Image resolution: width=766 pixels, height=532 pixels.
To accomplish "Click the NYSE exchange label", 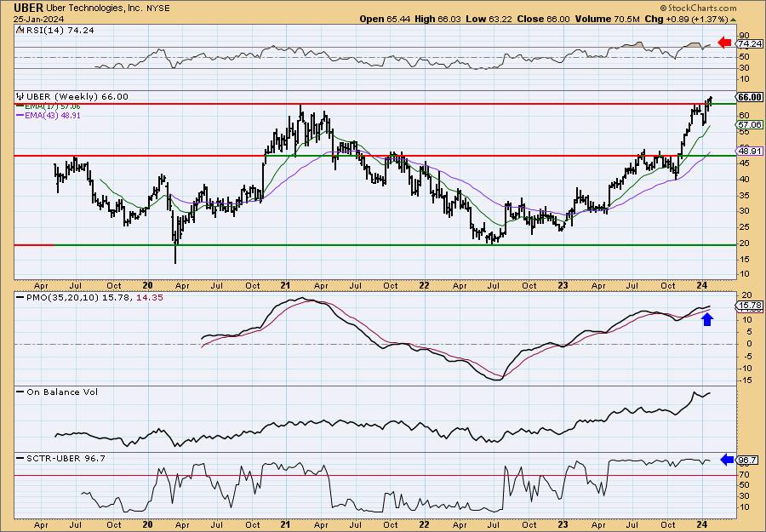I will click(x=158, y=9).
